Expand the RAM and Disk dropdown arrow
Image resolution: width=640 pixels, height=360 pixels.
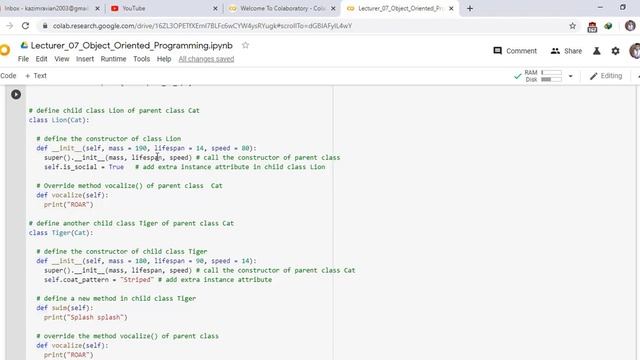571,76
